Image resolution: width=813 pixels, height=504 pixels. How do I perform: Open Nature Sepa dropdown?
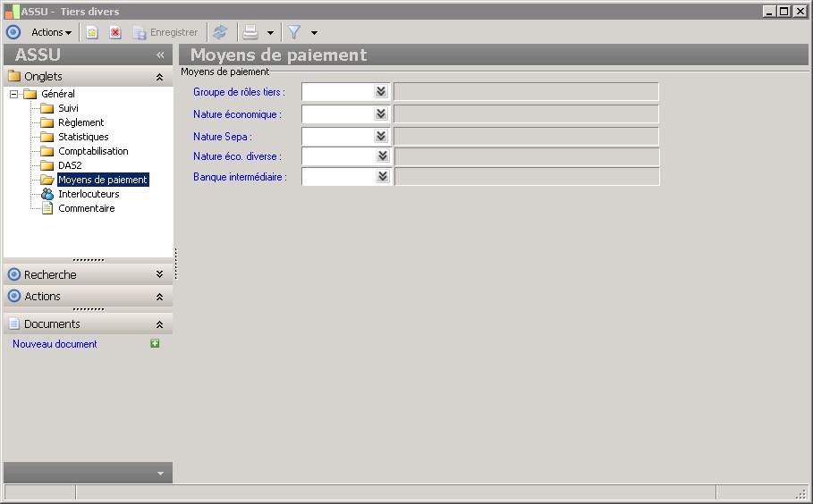(381, 136)
